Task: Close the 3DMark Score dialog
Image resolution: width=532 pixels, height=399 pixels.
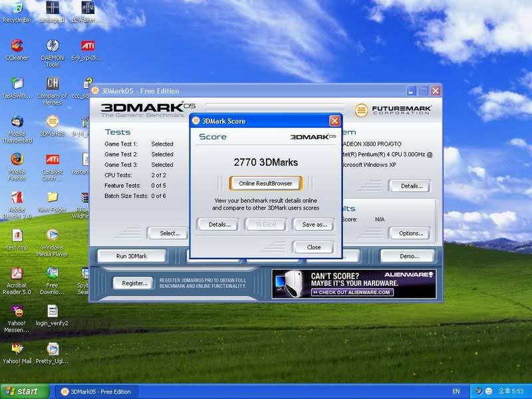Action: (x=313, y=247)
